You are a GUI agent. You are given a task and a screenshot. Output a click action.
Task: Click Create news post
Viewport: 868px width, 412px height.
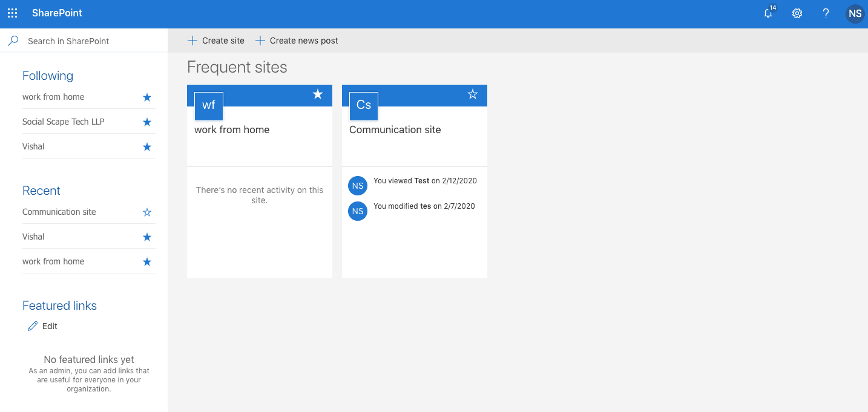[x=297, y=41]
